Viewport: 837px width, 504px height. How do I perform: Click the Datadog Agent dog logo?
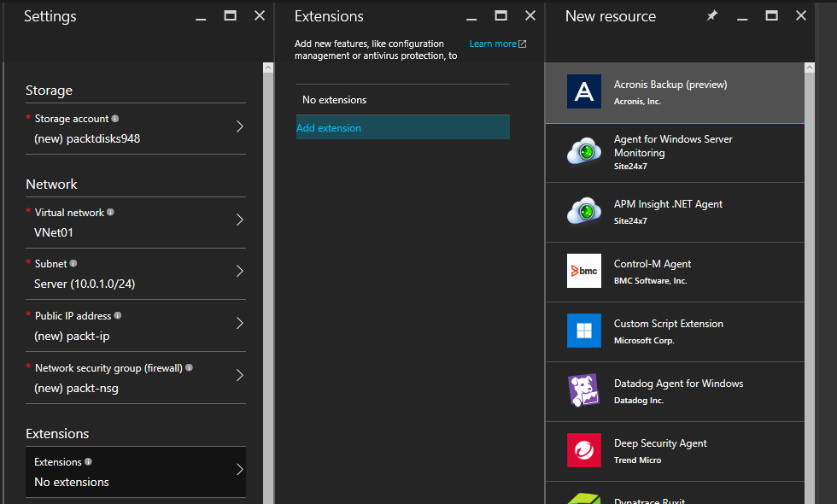point(584,390)
